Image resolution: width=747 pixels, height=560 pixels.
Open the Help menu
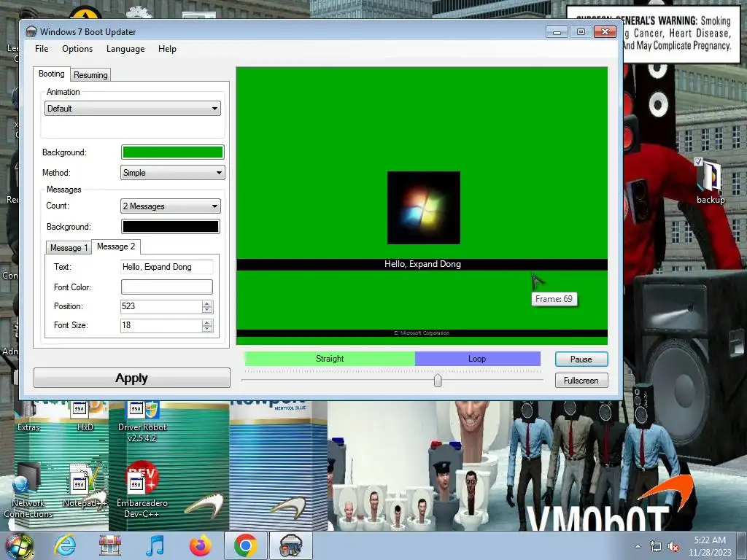tap(167, 49)
